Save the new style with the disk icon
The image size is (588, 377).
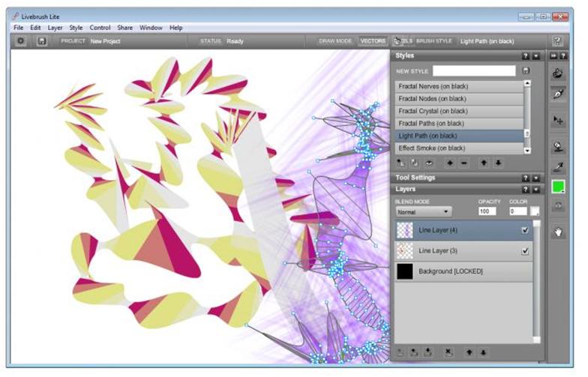[526, 70]
